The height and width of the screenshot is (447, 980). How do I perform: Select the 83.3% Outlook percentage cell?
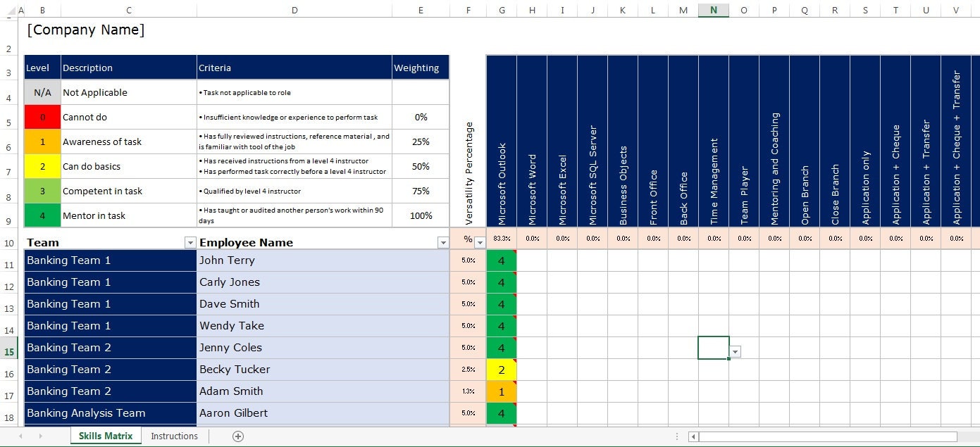[501, 239]
